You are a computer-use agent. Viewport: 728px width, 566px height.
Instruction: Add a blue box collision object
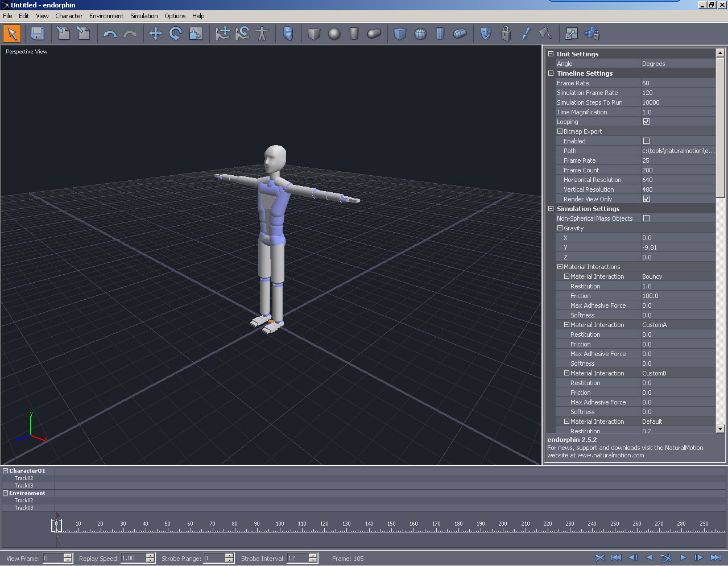[400, 34]
